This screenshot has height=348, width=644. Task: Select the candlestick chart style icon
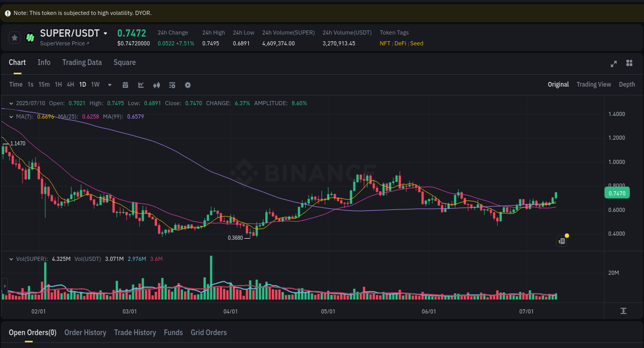tap(157, 85)
